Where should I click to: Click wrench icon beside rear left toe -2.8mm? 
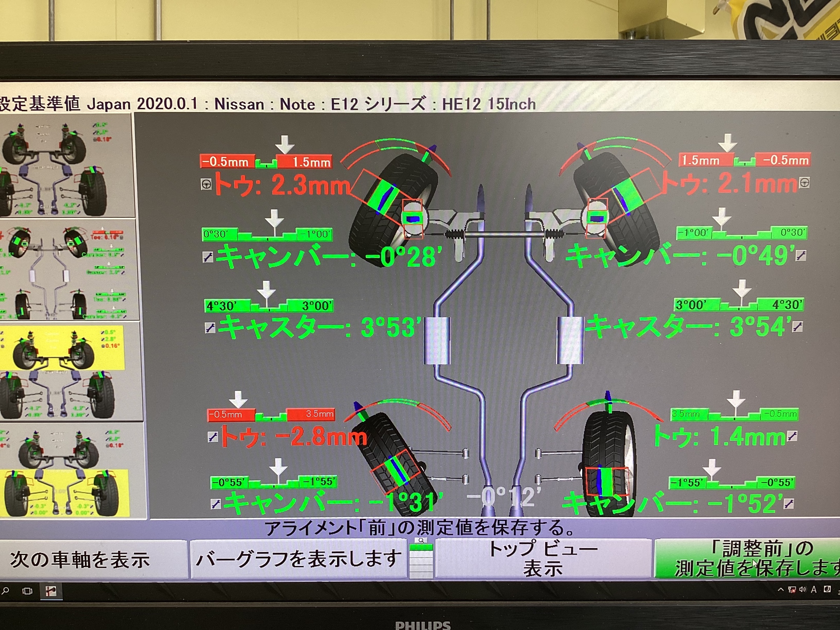[x=213, y=437]
